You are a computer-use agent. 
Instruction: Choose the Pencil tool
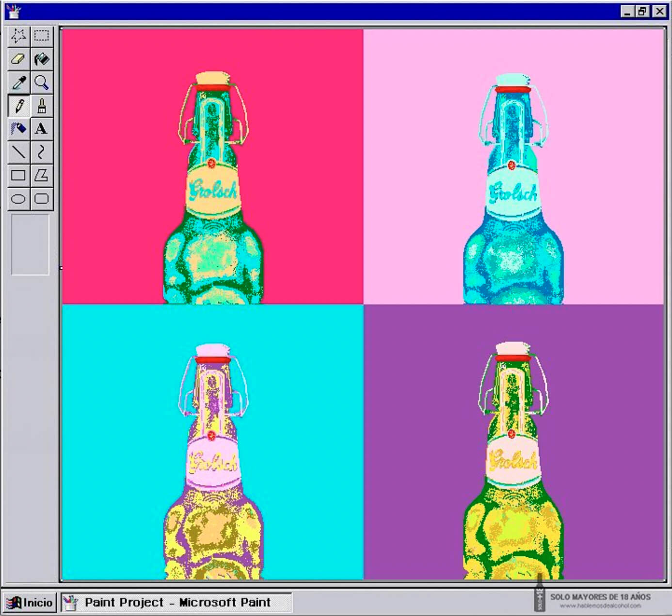tap(18, 106)
